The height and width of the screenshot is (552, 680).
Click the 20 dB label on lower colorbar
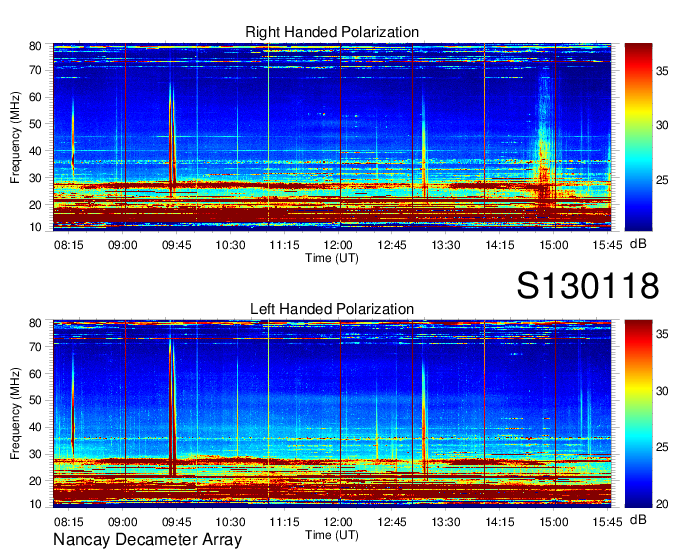pos(662,504)
